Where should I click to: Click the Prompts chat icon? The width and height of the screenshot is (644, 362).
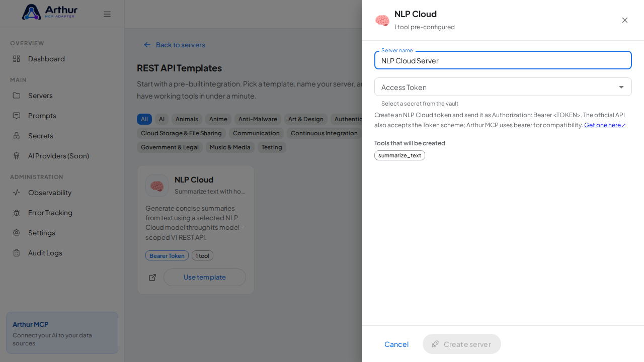17,116
